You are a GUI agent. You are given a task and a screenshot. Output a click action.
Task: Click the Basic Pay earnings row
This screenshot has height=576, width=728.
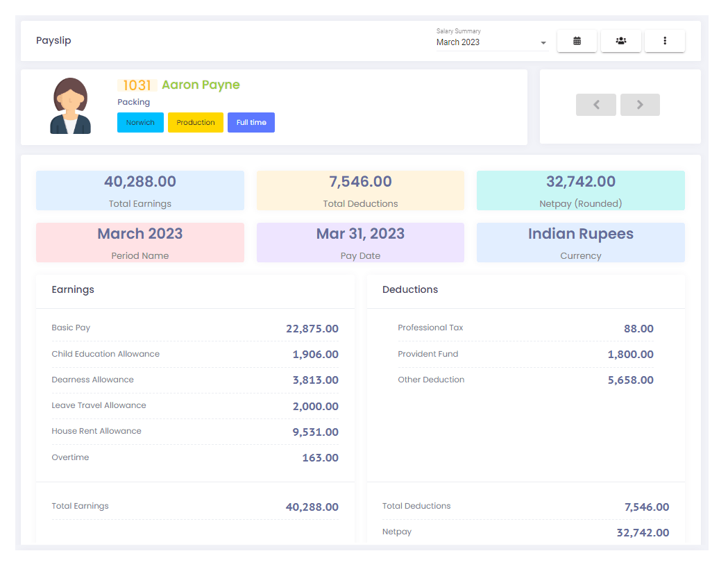(194, 328)
